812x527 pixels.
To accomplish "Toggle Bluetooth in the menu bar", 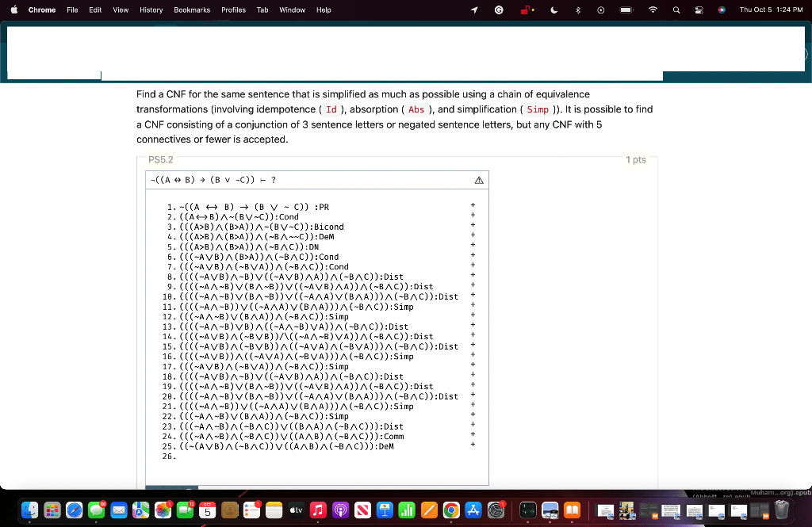I will (576, 10).
